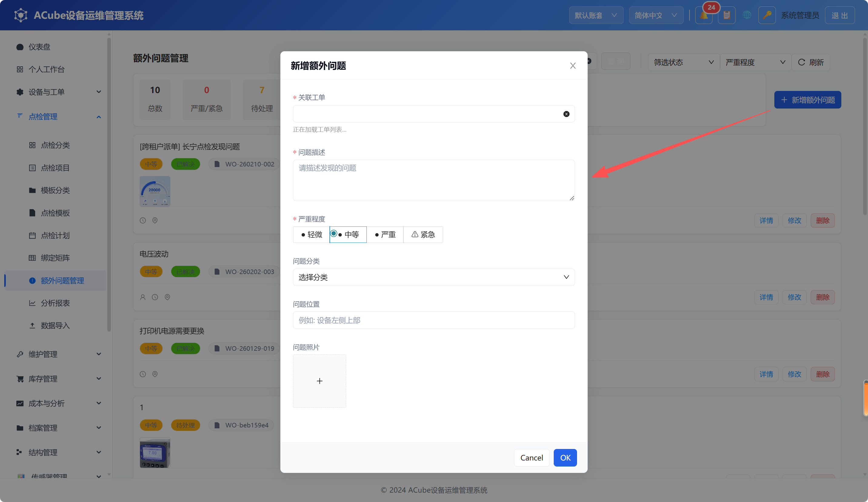Go to 分析报表 in the sidebar
Image resolution: width=868 pixels, height=502 pixels.
55,303
